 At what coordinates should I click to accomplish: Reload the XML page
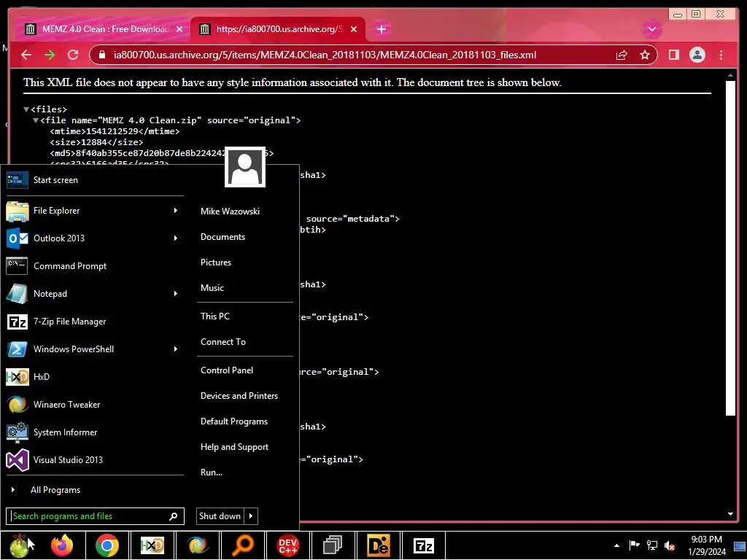(x=73, y=55)
